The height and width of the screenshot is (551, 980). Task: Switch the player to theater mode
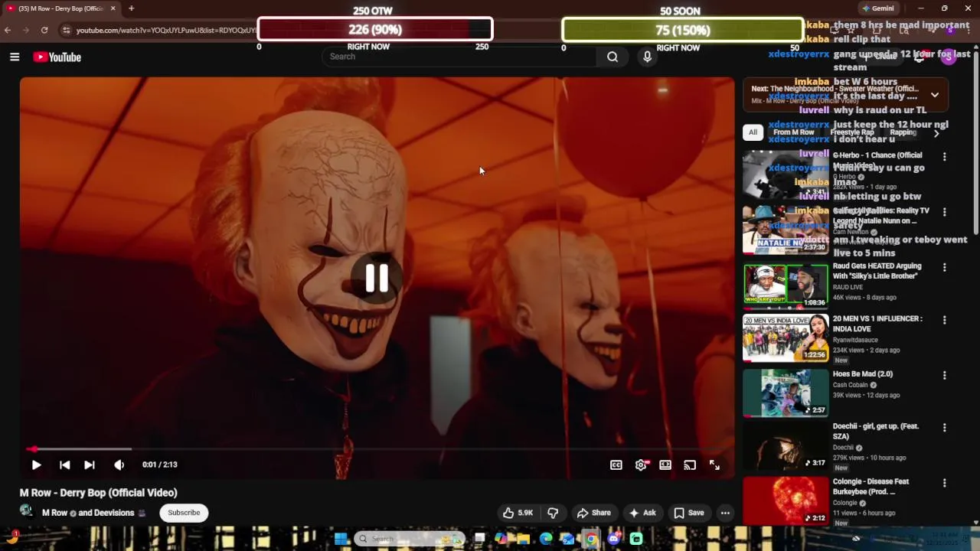(665, 465)
